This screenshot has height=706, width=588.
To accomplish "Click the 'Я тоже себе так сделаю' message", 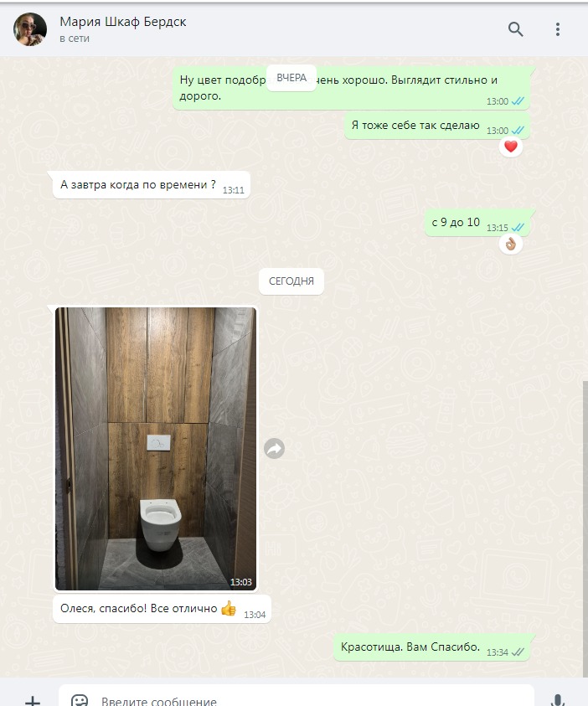I will coord(436,126).
